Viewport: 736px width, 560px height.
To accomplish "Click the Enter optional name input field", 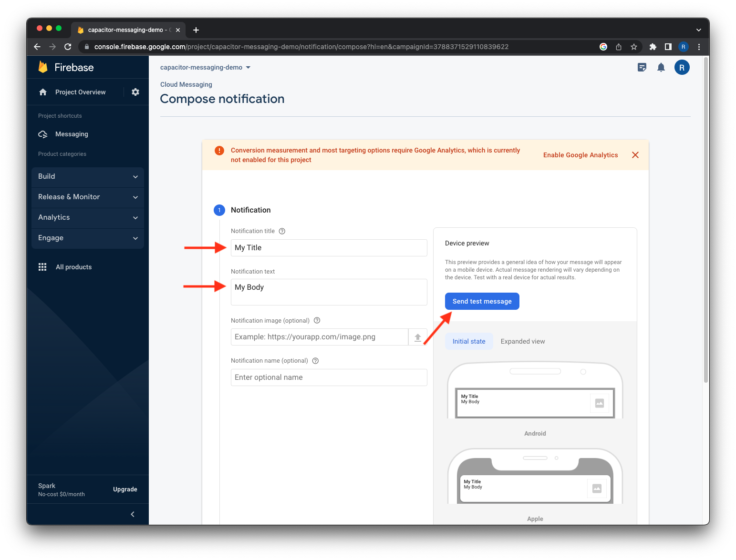I will (x=329, y=377).
